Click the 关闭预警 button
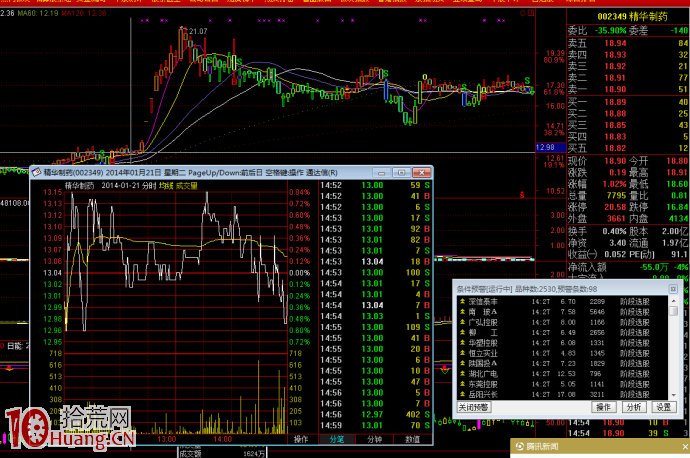Viewport: 690px width, 458px height. pyautogui.click(x=473, y=407)
